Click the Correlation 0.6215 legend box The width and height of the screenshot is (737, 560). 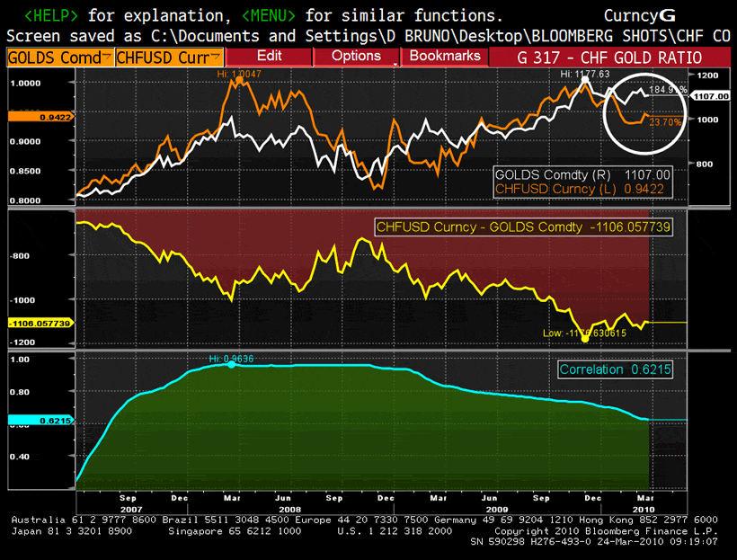tap(615, 369)
